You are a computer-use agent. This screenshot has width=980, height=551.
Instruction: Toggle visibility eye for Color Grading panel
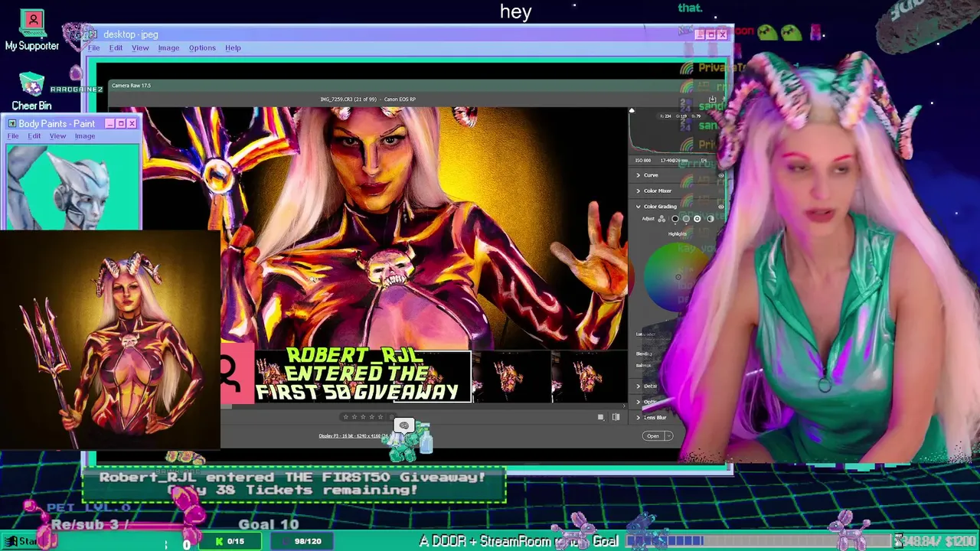pos(720,206)
